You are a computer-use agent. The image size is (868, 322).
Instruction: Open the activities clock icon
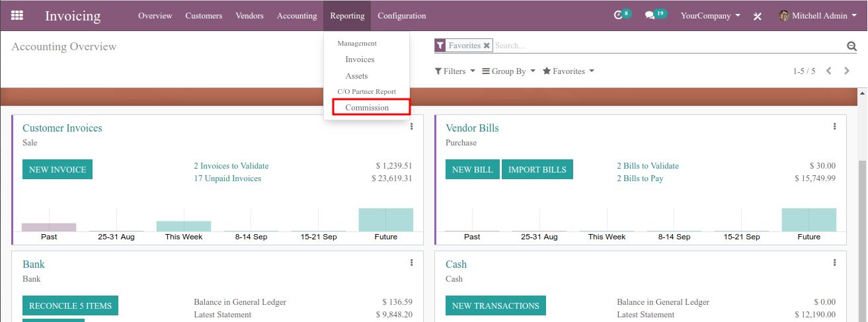click(x=618, y=15)
